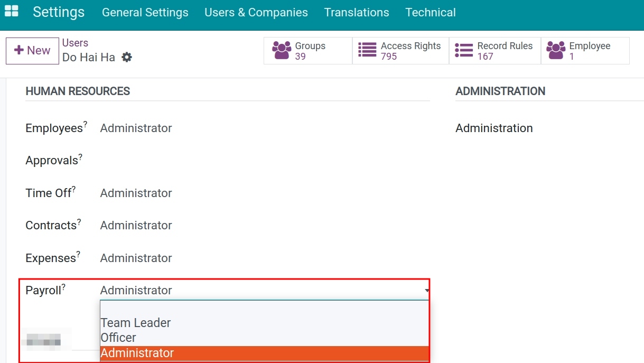Open the apps grid home menu icon
The height and width of the screenshot is (363, 644).
(11, 12)
